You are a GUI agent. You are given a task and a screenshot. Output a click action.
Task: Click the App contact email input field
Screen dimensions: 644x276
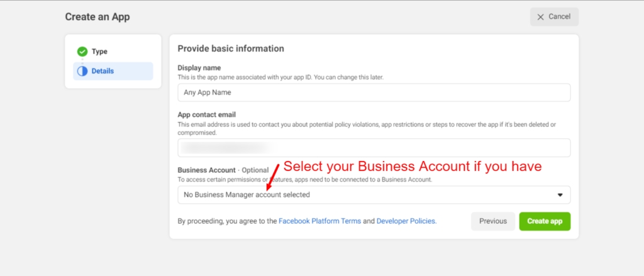click(x=374, y=148)
